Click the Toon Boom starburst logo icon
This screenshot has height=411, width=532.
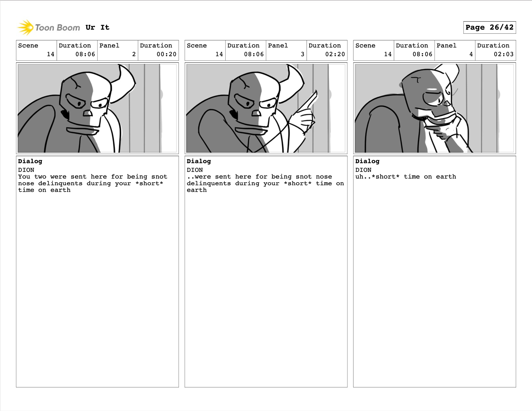[25, 27]
